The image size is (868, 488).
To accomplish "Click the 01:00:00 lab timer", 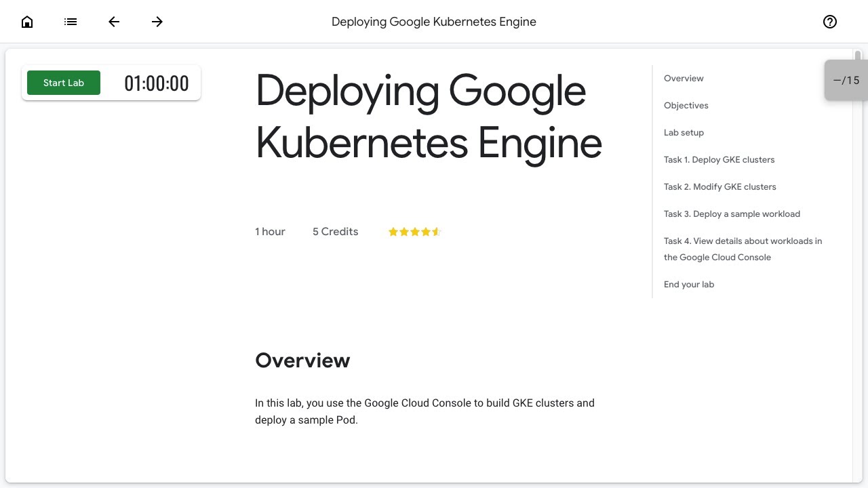I will click(x=157, y=83).
